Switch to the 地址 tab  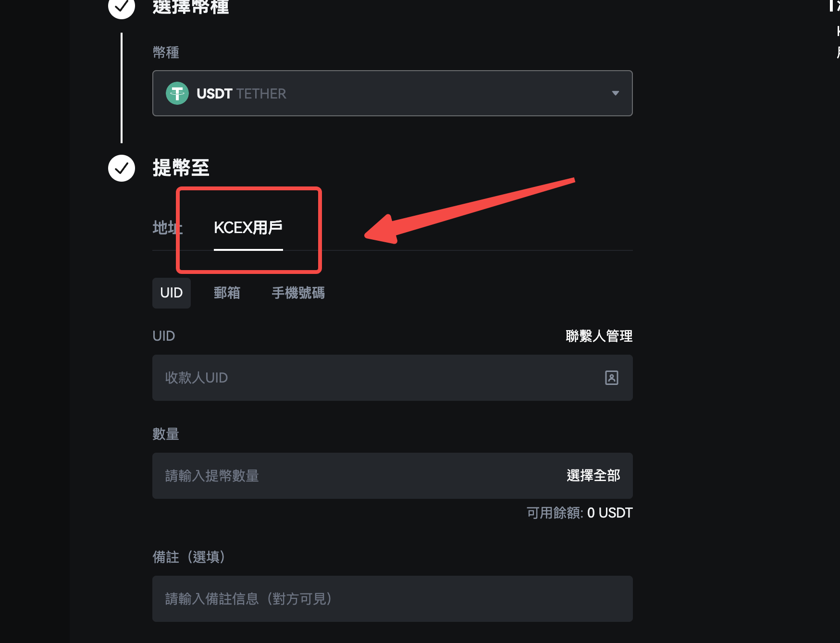point(167,227)
